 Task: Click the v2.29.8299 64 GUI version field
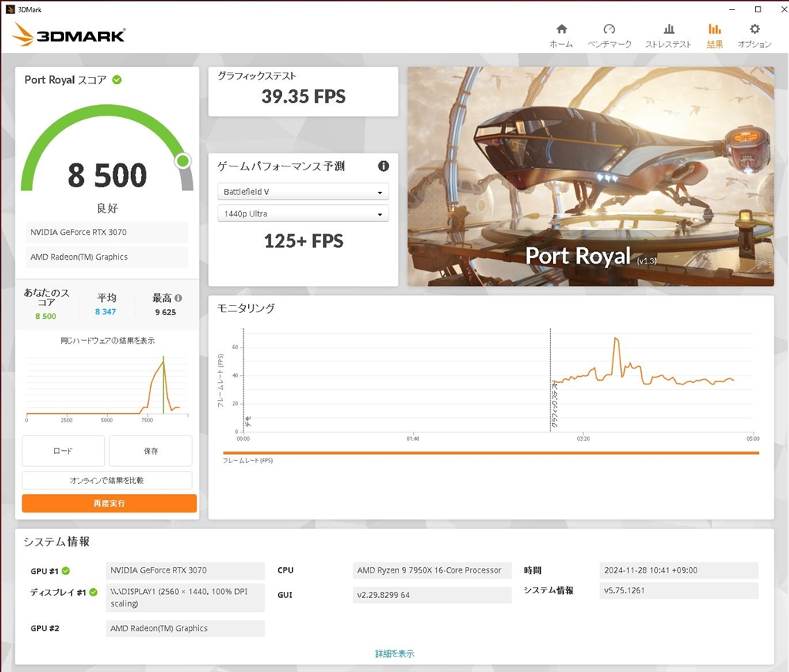tap(431, 595)
